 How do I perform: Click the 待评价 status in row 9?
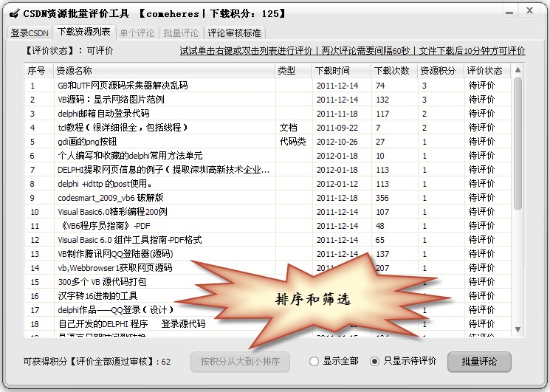tap(481, 198)
